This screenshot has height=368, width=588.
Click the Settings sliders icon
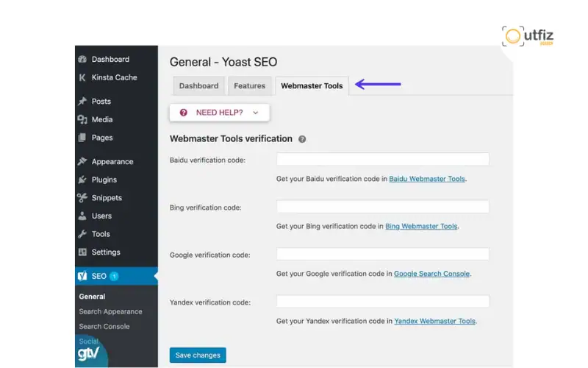[82, 252]
